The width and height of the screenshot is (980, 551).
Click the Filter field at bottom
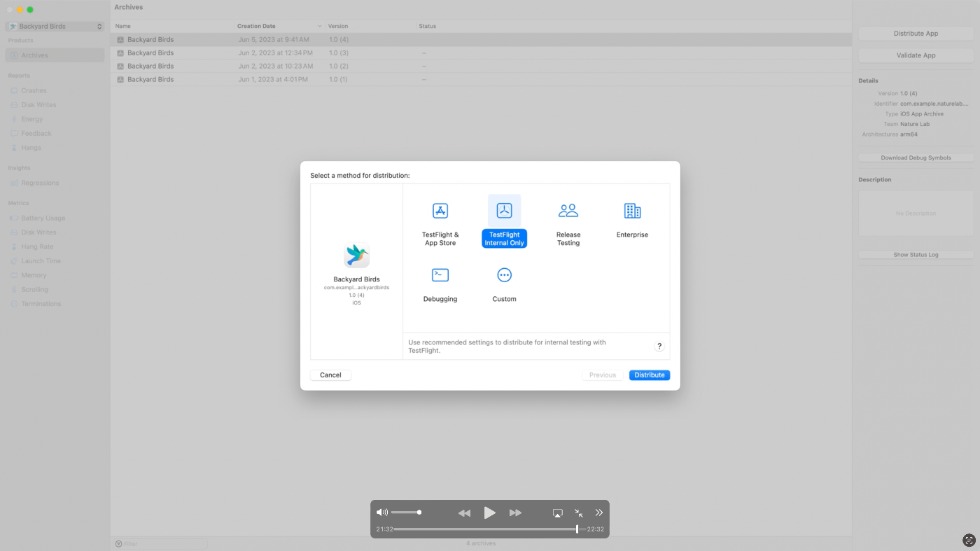(x=161, y=543)
